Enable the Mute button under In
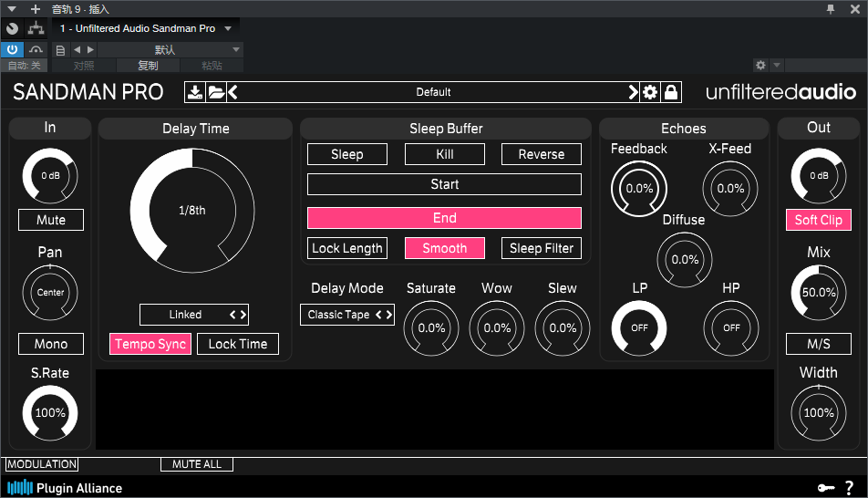 click(x=50, y=220)
